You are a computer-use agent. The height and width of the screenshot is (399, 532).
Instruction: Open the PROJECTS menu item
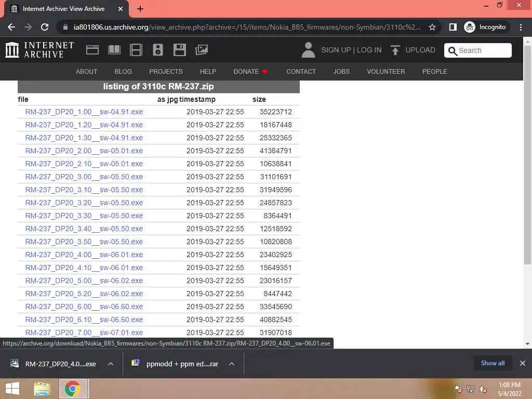pos(166,72)
